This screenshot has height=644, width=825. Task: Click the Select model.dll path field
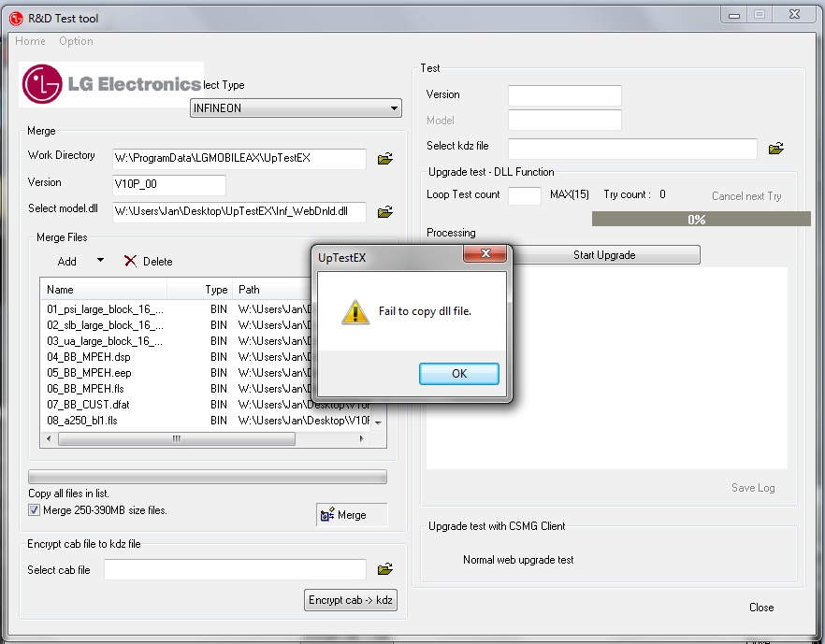coord(239,212)
